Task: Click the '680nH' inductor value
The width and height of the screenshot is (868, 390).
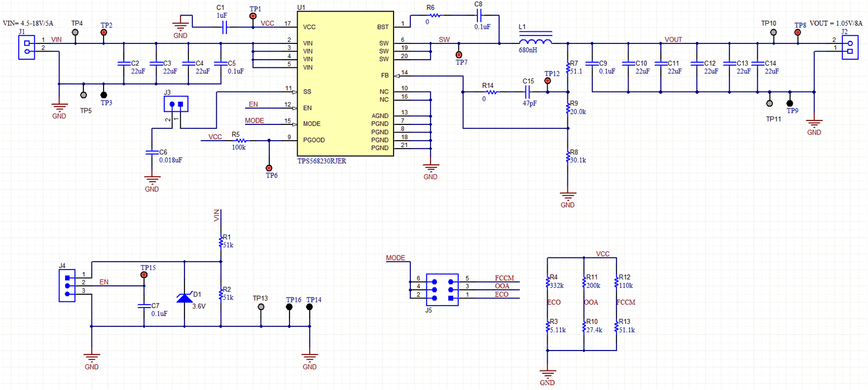Action: (x=528, y=50)
